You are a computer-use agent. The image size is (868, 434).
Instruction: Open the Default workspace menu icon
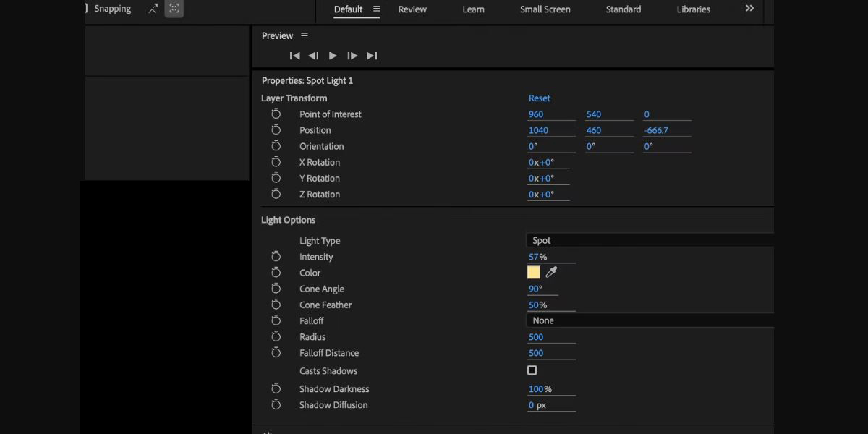(376, 9)
